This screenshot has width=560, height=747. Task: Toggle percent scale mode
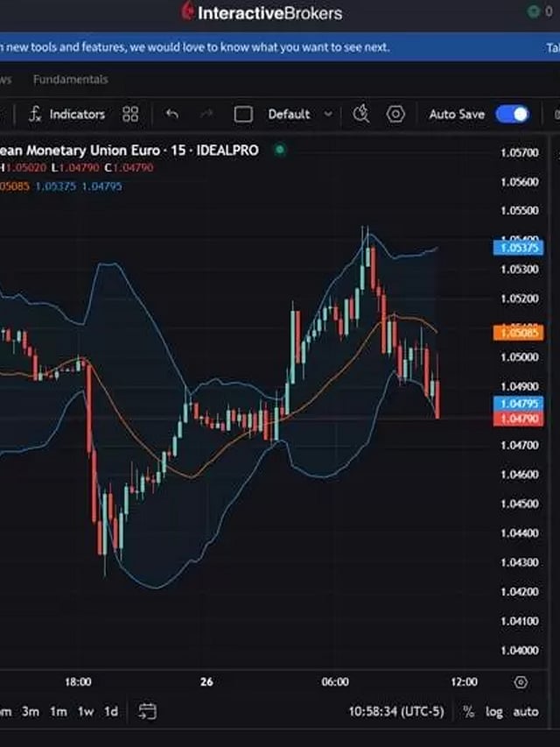point(469,712)
